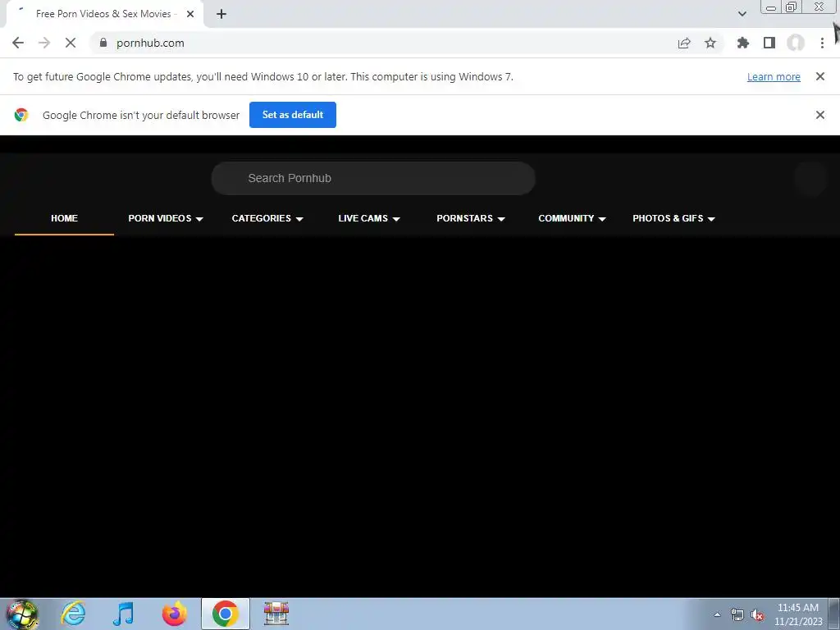Share this page icon

[x=684, y=43]
